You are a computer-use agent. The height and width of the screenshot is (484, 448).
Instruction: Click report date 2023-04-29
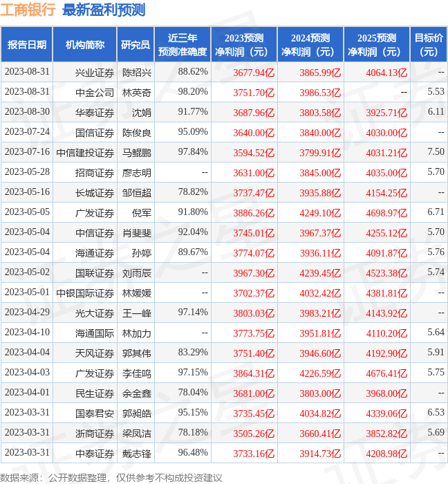[x=27, y=313]
